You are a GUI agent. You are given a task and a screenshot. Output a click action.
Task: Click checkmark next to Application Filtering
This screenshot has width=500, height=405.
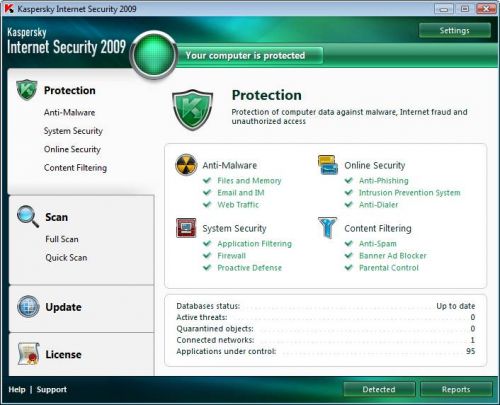click(207, 243)
